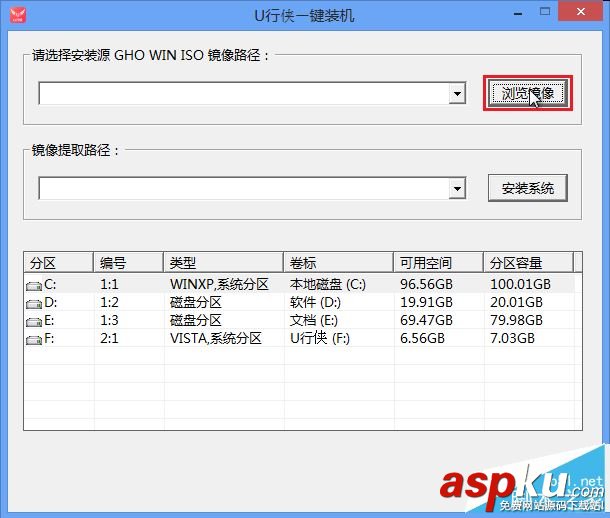Click the 100.01GB capacity value
The height and width of the screenshot is (518, 610).
520,284
